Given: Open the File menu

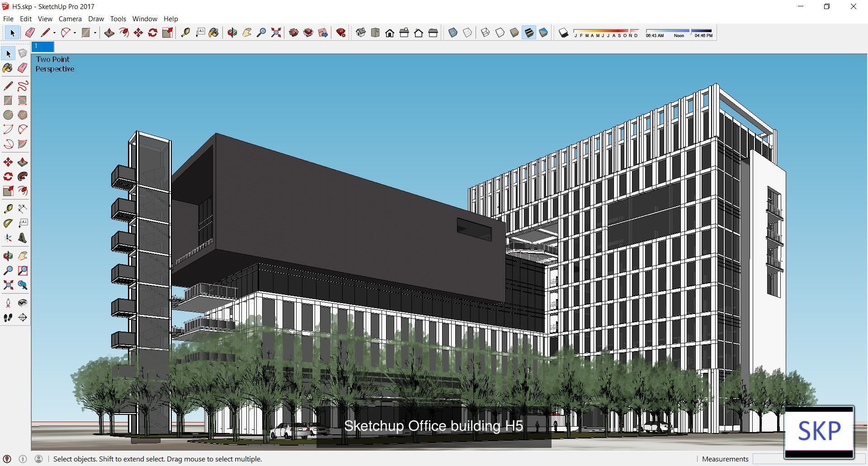Looking at the screenshot, I should point(8,19).
